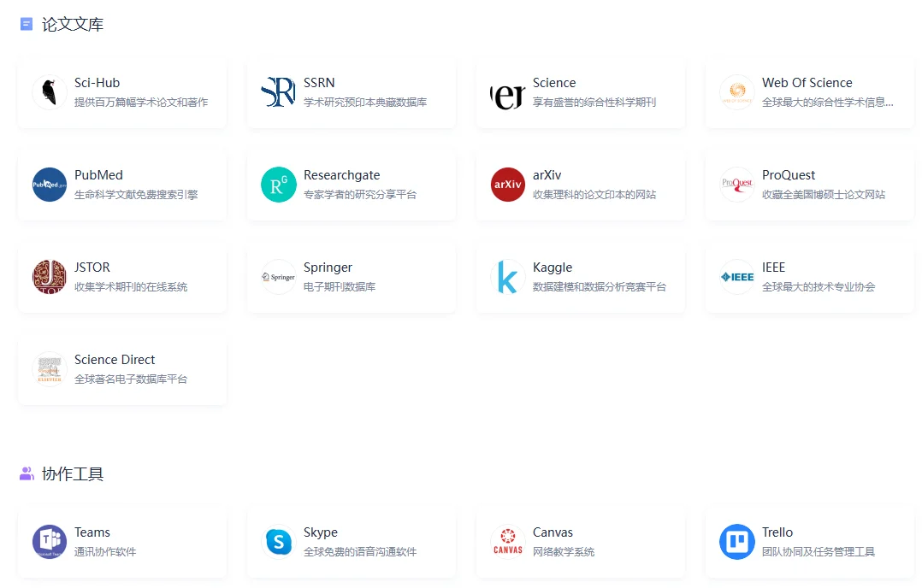
Task: Click description 数据建模和数据分析竞赛平台
Action: pos(600,286)
